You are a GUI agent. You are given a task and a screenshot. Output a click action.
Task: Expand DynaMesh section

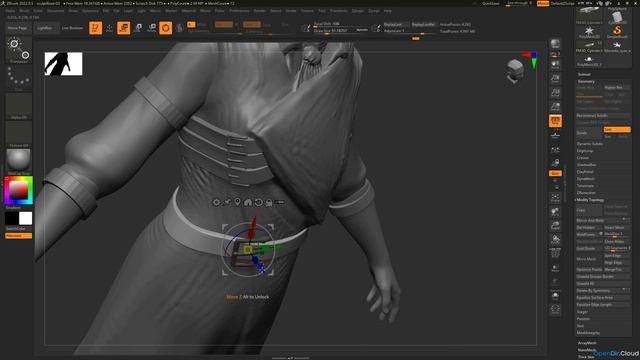pyautogui.click(x=586, y=179)
